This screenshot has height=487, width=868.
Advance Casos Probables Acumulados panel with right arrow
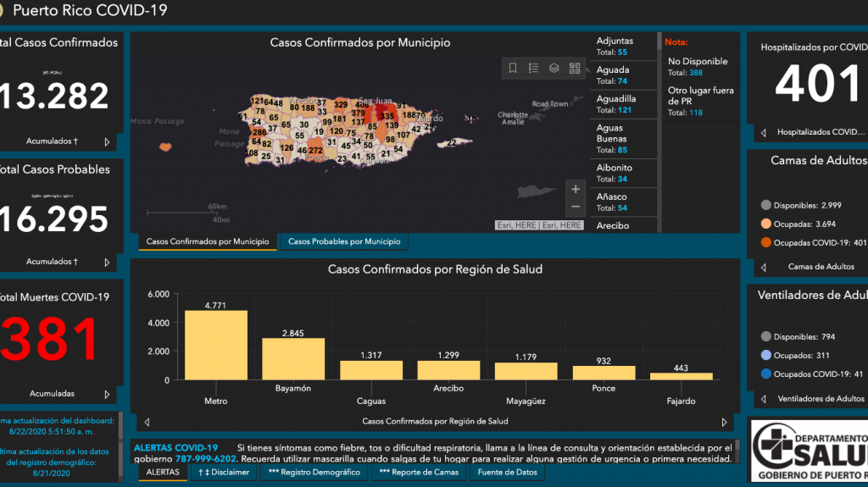click(107, 262)
